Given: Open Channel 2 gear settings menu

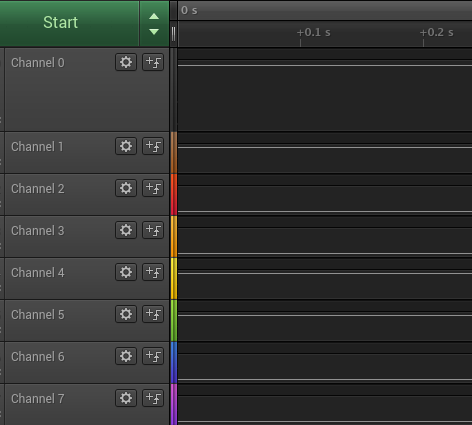Looking at the screenshot, I should tap(126, 188).
